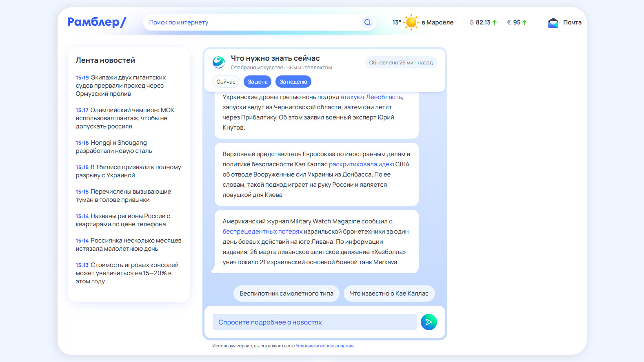Open the 15:15 news about Tbilisi and Ukraine
This screenshot has height=362, width=644.
[x=128, y=171]
